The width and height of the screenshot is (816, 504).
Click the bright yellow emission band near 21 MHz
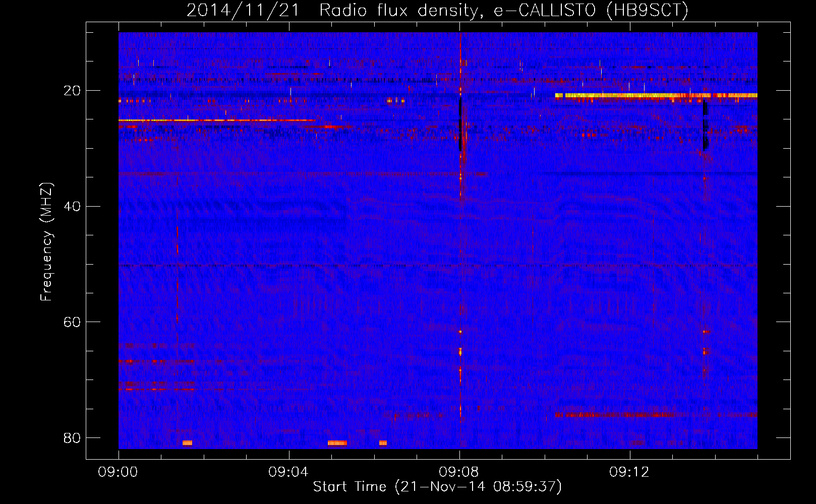(x=656, y=95)
